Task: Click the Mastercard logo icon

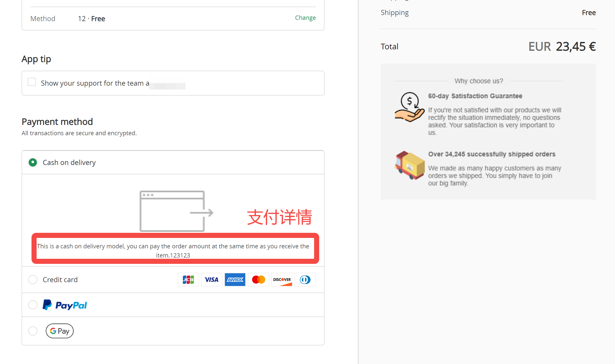Action: pyautogui.click(x=258, y=280)
